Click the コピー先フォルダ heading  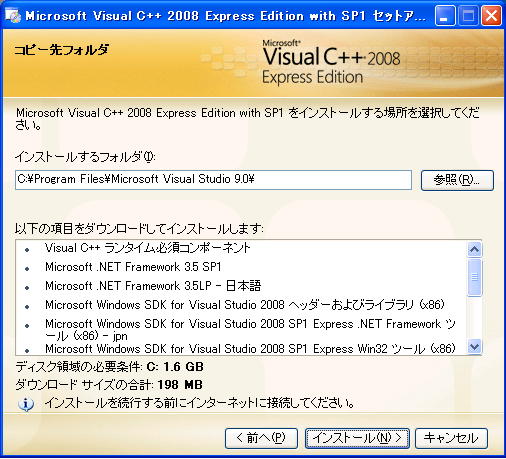coord(62,50)
